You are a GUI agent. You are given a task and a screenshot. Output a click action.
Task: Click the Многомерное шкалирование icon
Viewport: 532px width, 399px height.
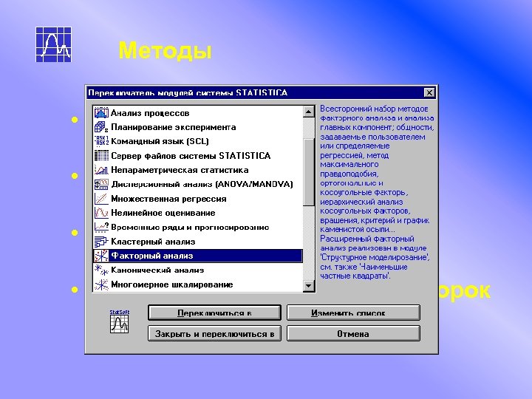click(x=101, y=284)
